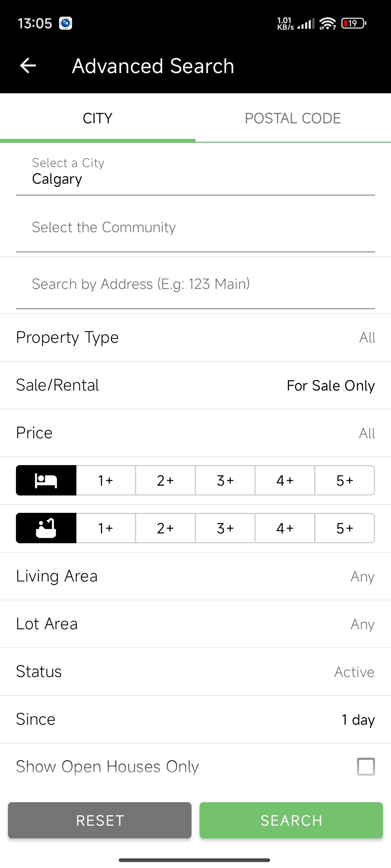Open the Sale/Rental options
The image size is (391, 868).
click(x=195, y=385)
